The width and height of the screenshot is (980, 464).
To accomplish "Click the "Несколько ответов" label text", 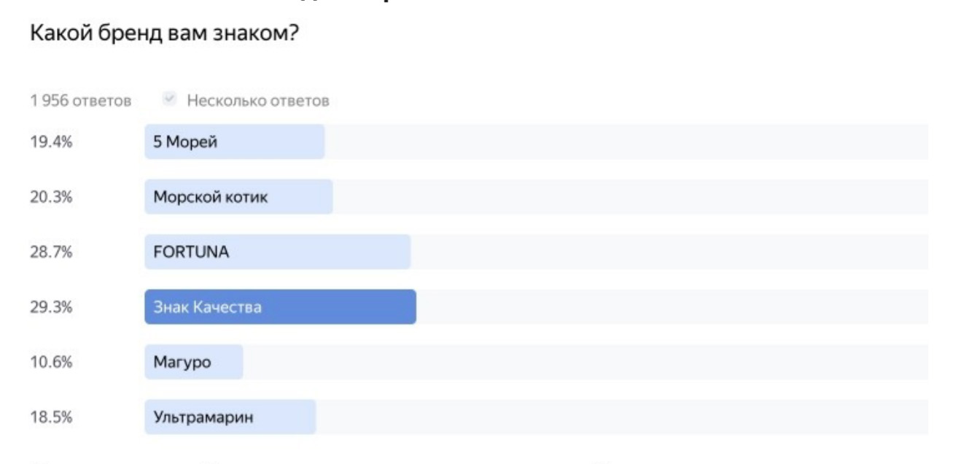I will pyautogui.click(x=257, y=101).
